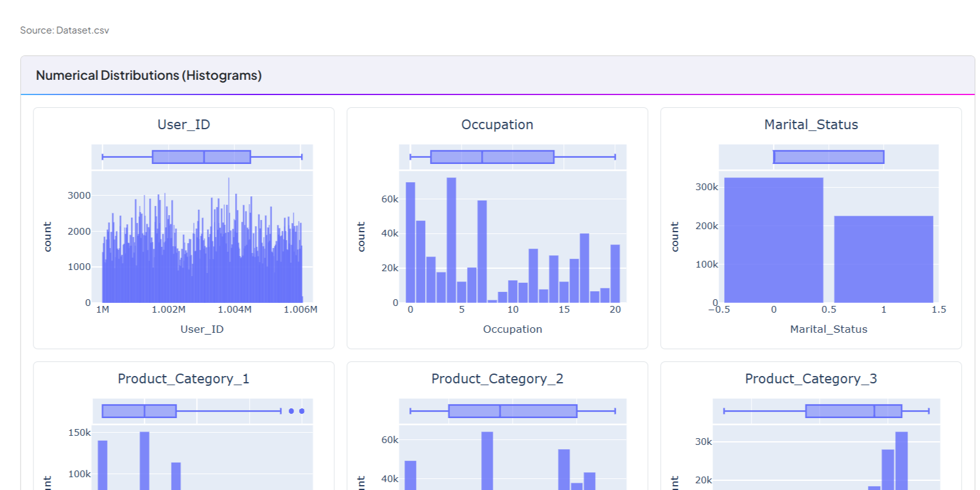Viewport: 980px width, 490px height.
Task: Click the Product_Category_1 chart title
Action: 183,378
